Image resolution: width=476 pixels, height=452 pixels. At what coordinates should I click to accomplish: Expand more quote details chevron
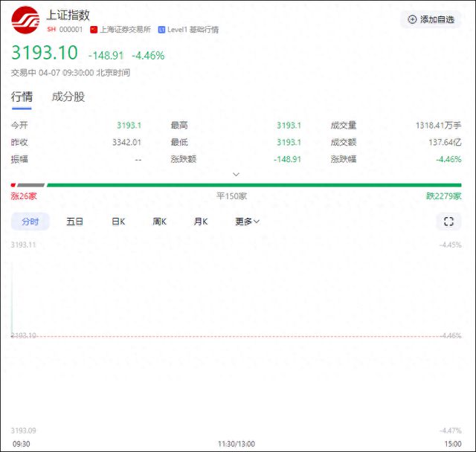click(236, 175)
